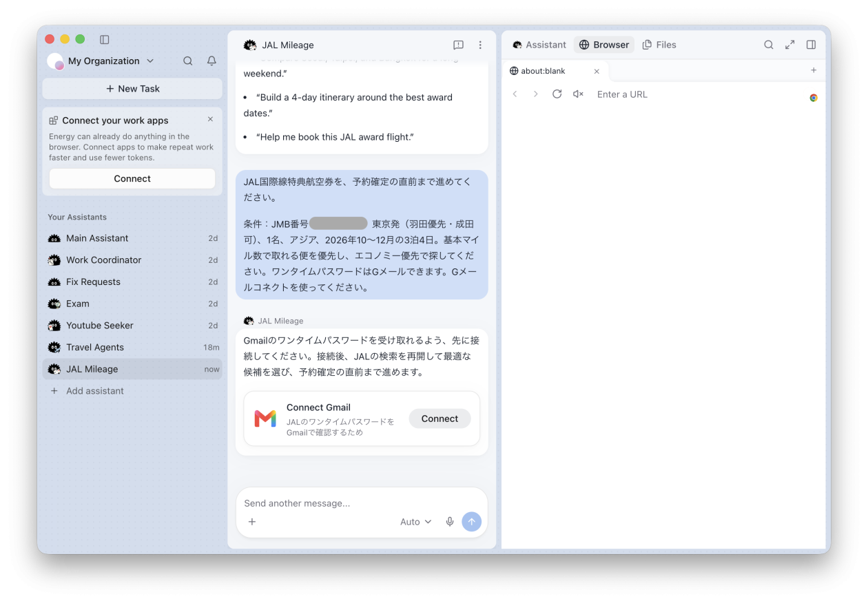Reload the browser page
Image resolution: width=868 pixels, height=603 pixels.
point(557,94)
